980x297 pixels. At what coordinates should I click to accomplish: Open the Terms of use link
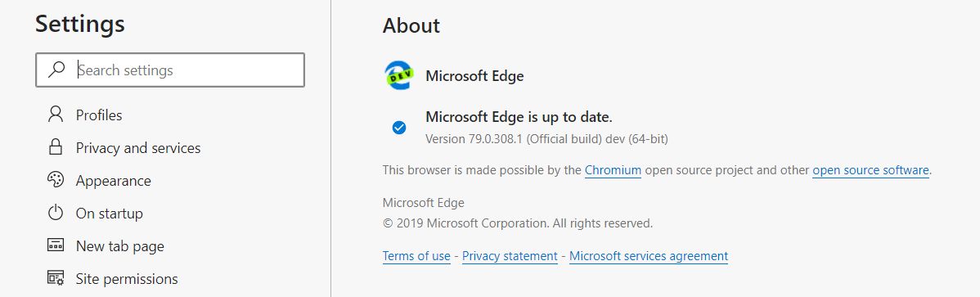[416, 256]
